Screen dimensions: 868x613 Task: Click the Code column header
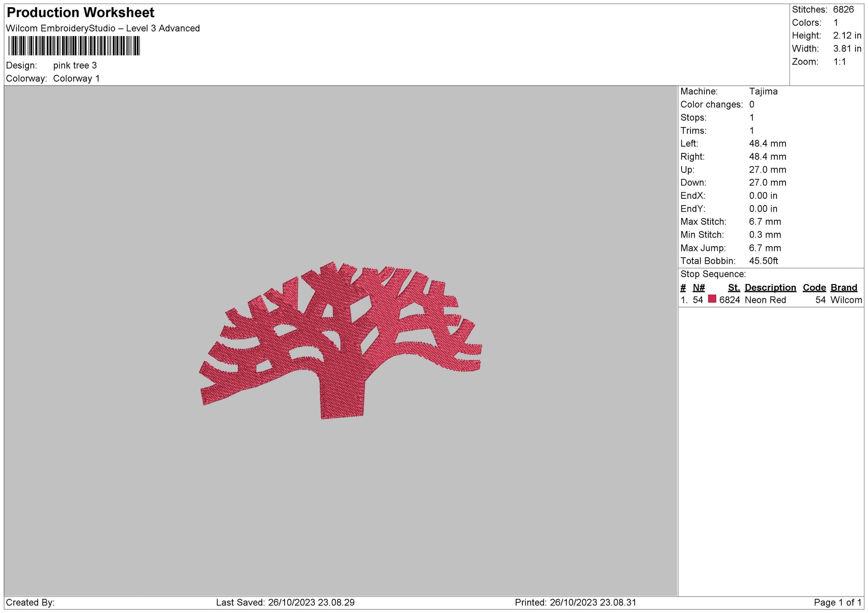[814, 288]
